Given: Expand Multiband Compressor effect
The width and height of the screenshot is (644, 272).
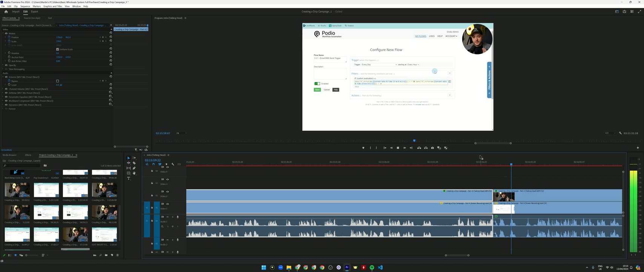Looking at the screenshot, I should coord(3,101).
